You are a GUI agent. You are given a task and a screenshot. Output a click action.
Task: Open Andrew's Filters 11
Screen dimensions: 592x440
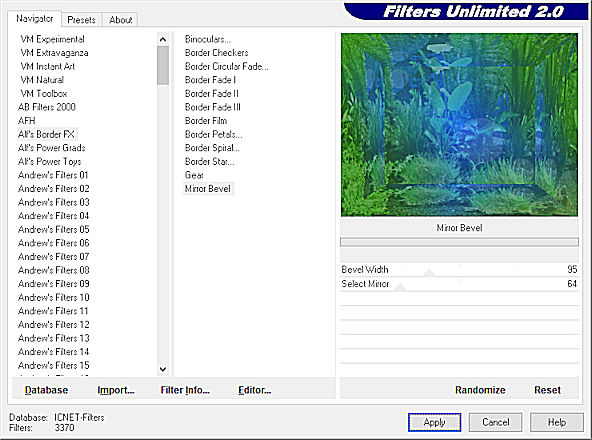tap(53, 311)
